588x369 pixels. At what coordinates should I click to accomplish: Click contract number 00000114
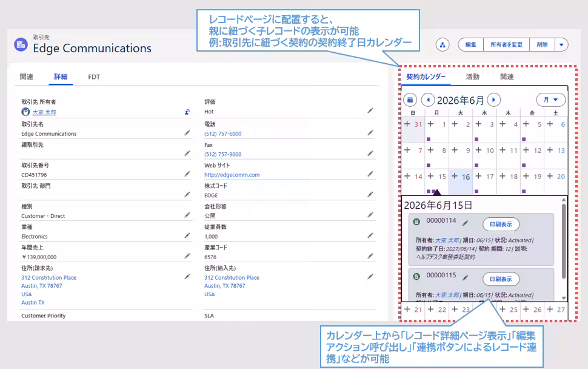(441, 220)
